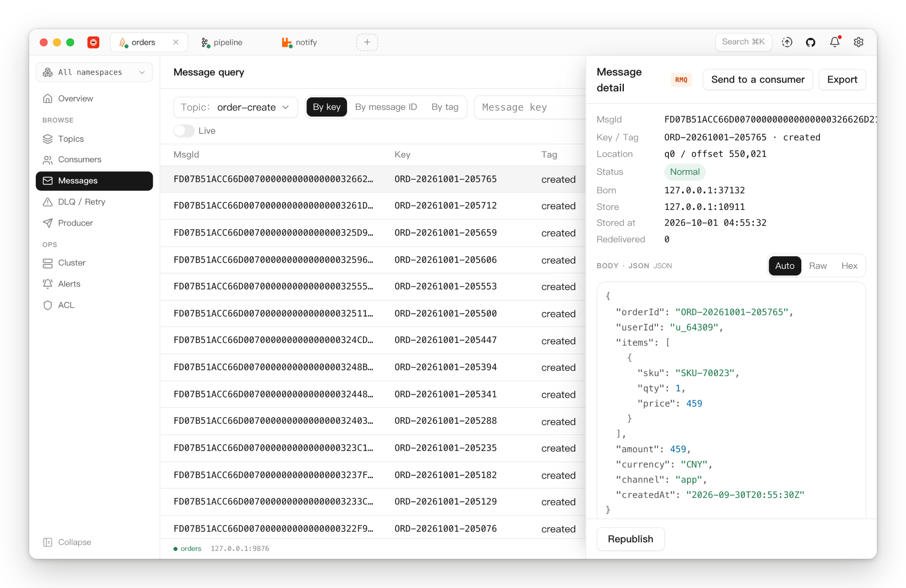Select row with key ORD-20261001-205500
The height and width of the screenshot is (588, 906).
pos(373,314)
